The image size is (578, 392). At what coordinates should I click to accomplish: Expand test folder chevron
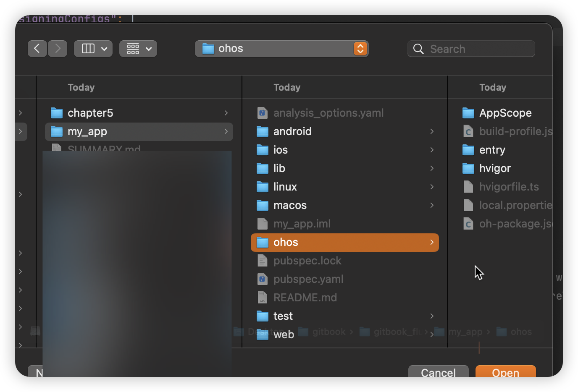point(432,316)
